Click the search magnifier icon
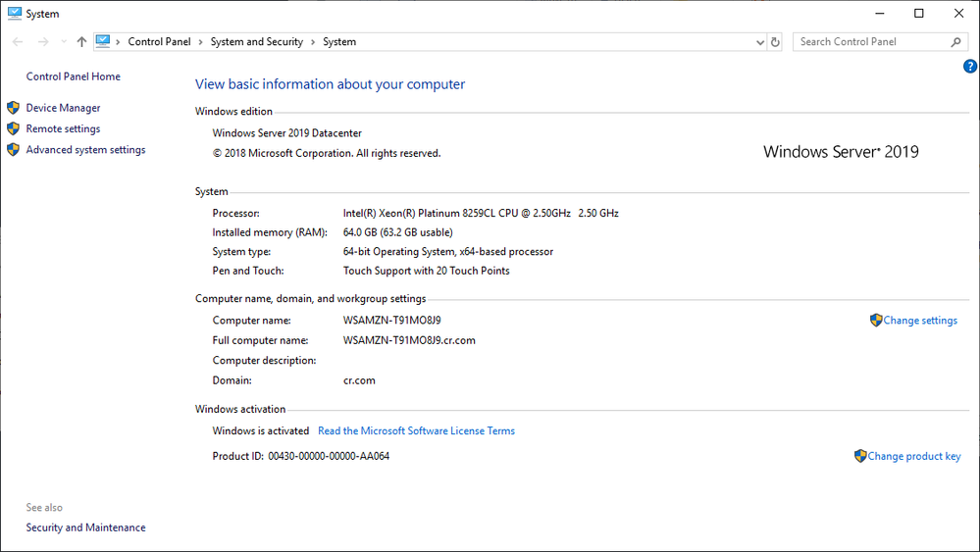The height and width of the screenshot is (552, 980). (955, 42)
